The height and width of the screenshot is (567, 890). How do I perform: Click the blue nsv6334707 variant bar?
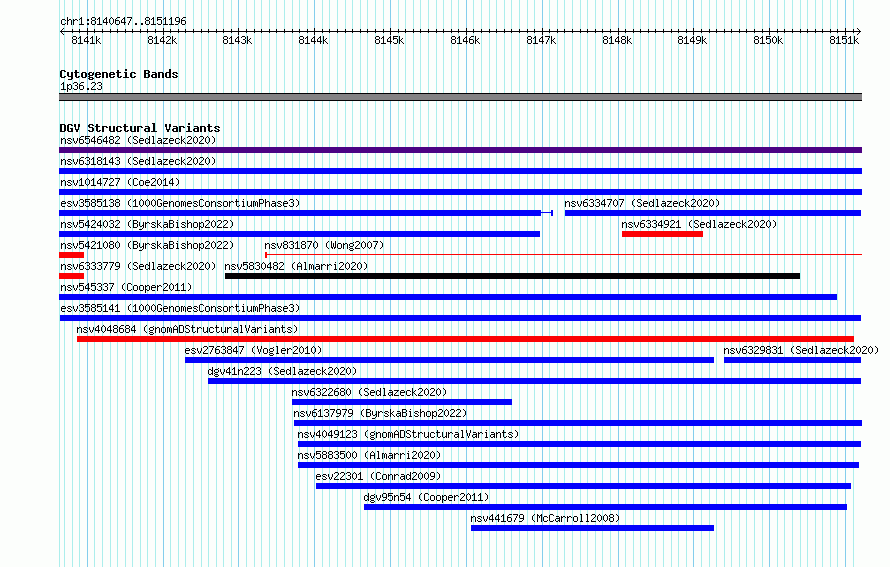713,213
